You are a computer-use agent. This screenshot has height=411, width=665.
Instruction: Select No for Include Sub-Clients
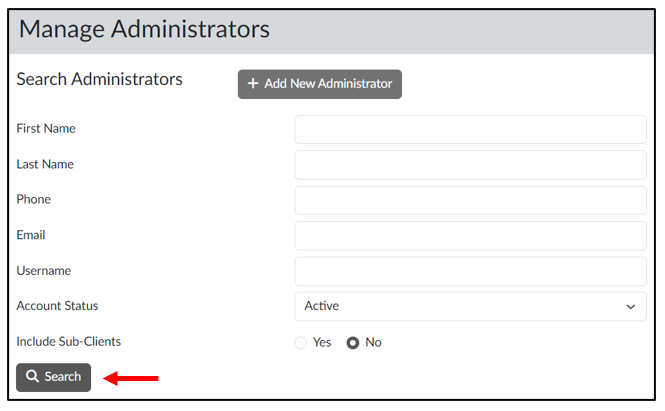353,342
